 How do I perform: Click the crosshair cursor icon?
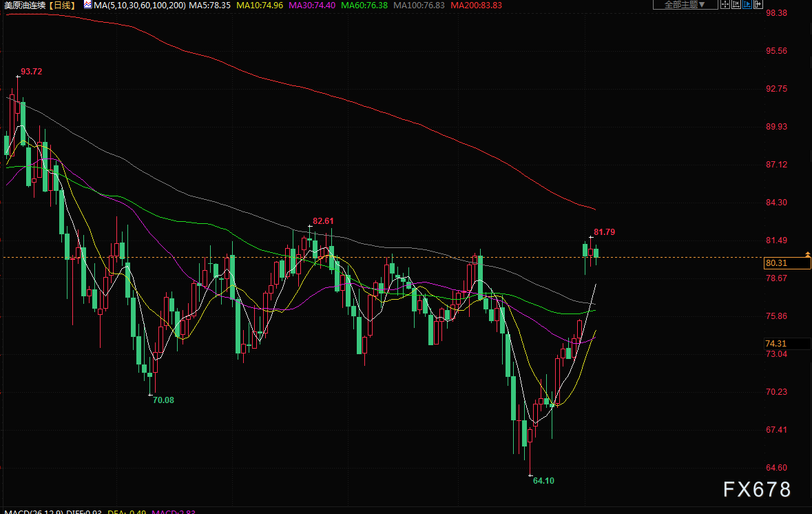point(725,4)
